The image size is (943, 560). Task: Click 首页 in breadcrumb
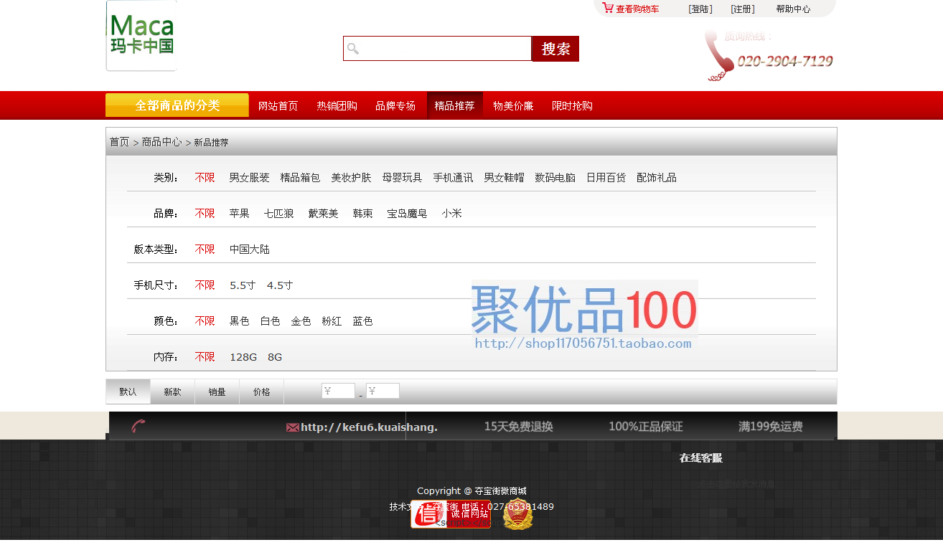pos(119,142)
